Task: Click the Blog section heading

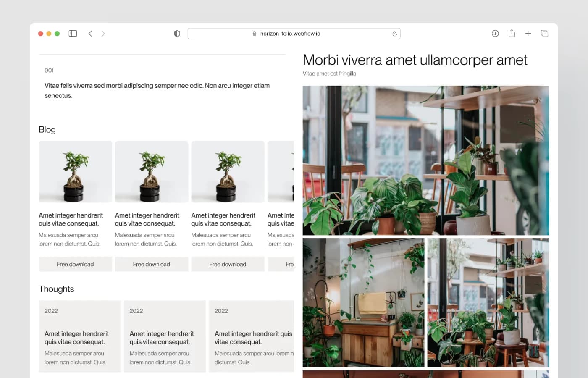Action: pyautogui.click(x=47, y=130)
